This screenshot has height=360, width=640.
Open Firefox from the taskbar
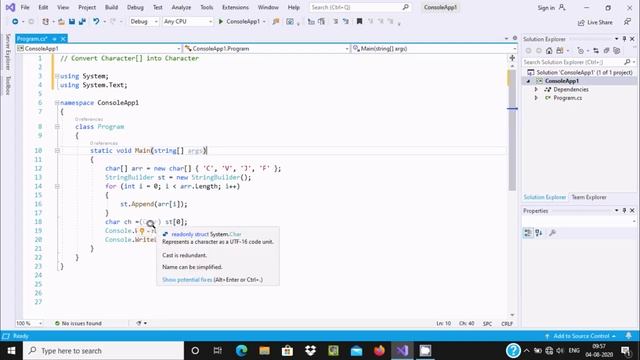[379, 351]
